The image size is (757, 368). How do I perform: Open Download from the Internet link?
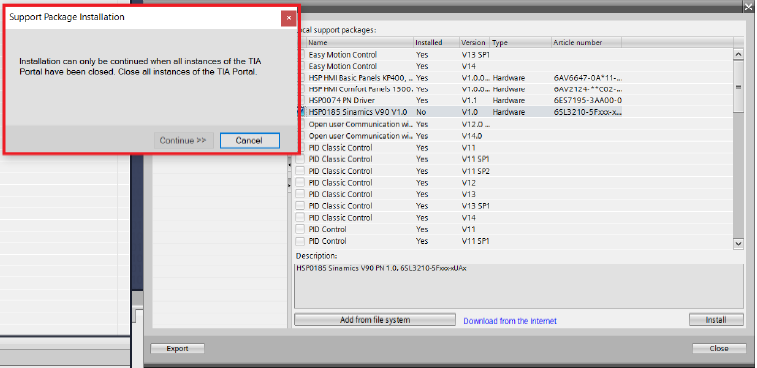pos(510,321)
